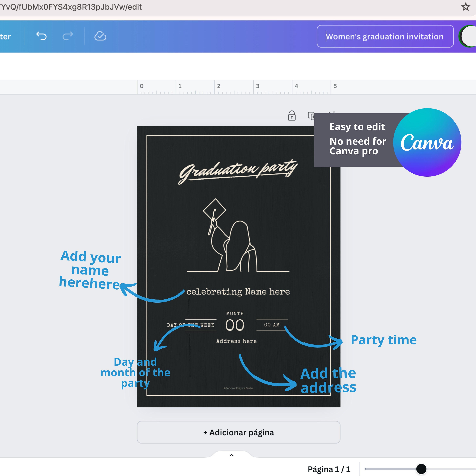476x476 pixels.
Task: Check the cloud save status icon
Action: coord(100,36)
